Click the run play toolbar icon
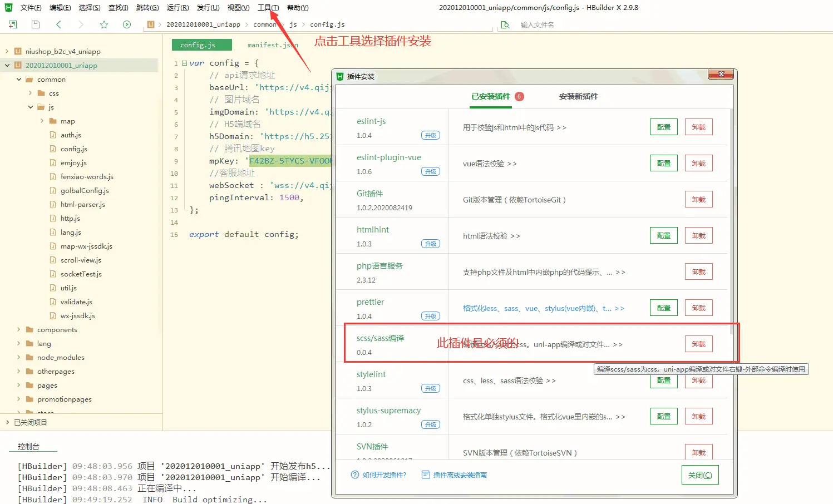Screen dimensions: 833x504 127,24
